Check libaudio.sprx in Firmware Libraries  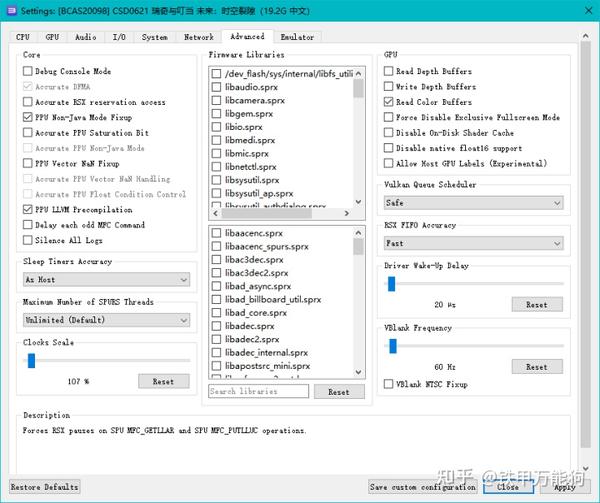[217, 87]
